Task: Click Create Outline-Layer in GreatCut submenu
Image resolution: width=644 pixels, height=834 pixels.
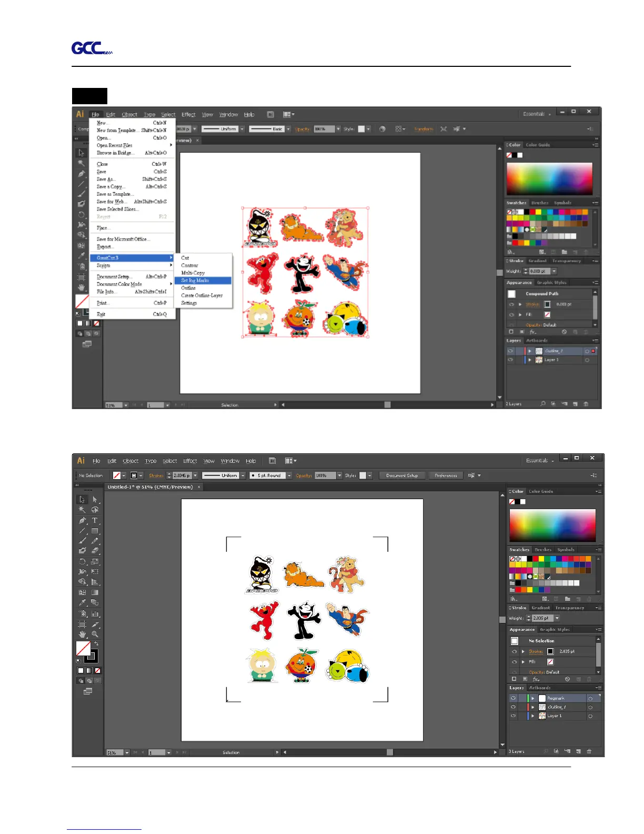Action: coord(203,295)
